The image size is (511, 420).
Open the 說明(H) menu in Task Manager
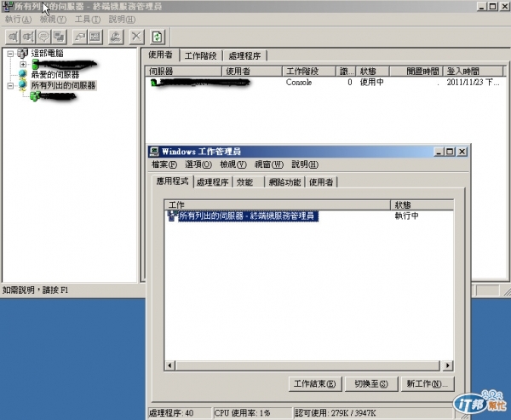click(x=305, y=164)
